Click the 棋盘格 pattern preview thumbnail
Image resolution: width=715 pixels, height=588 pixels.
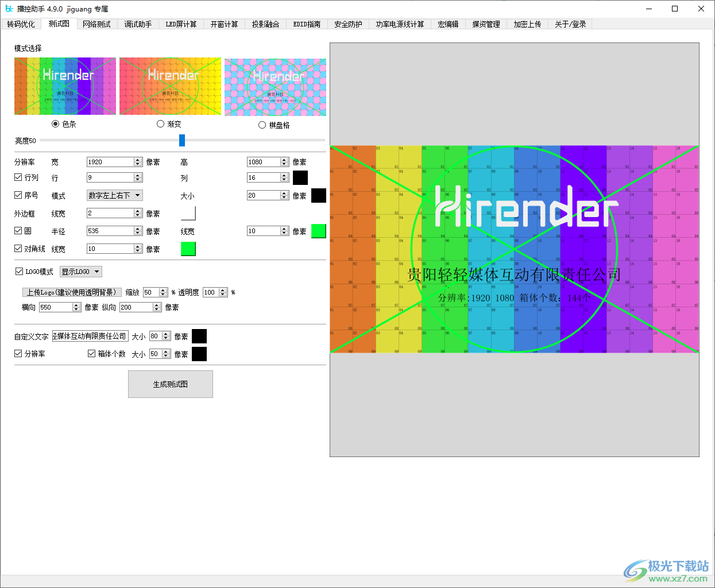point(275,86)
